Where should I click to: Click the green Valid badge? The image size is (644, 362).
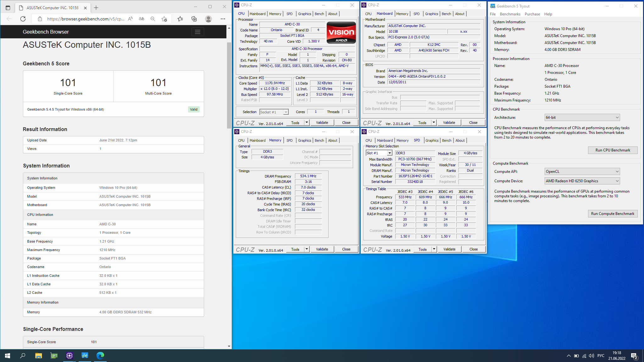click(x=194, y=109)
